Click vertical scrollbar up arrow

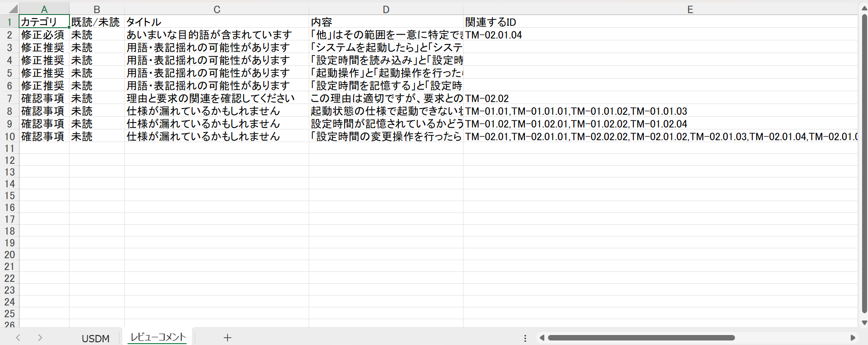tap(864, 9)
